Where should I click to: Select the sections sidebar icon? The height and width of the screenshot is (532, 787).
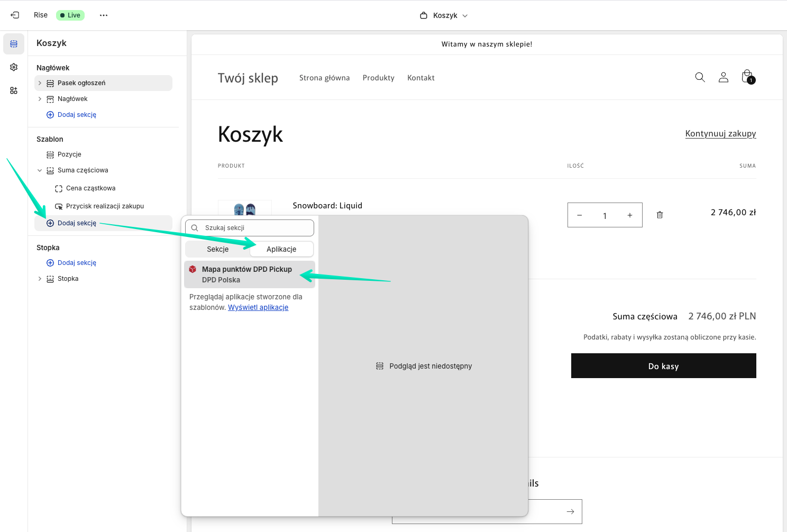(x=14, y=44)
